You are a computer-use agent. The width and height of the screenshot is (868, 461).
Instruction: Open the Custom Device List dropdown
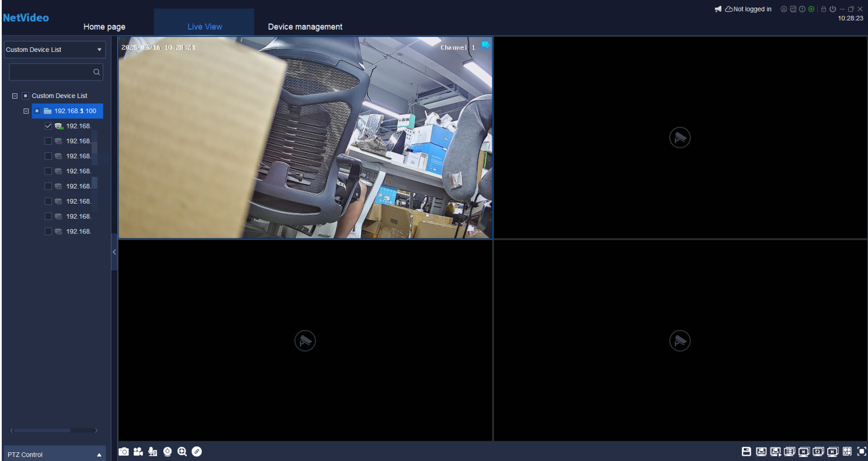pos(55,50)
